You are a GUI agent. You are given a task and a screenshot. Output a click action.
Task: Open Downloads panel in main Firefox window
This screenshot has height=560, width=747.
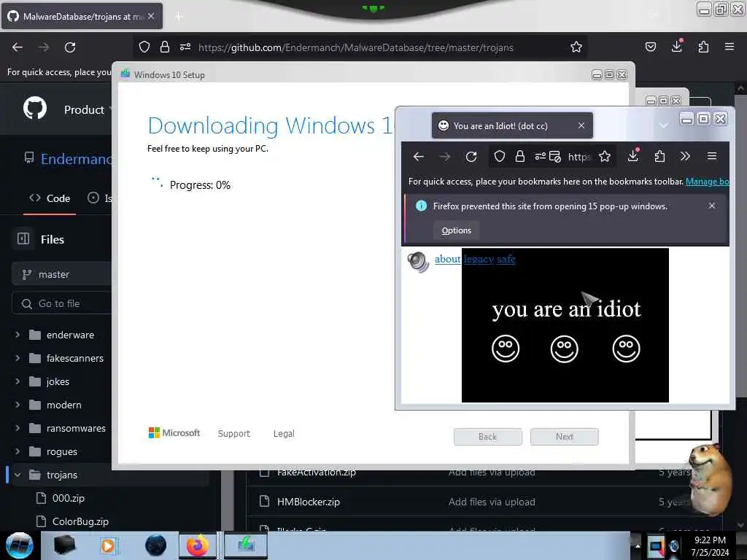[x=676, y=46]
